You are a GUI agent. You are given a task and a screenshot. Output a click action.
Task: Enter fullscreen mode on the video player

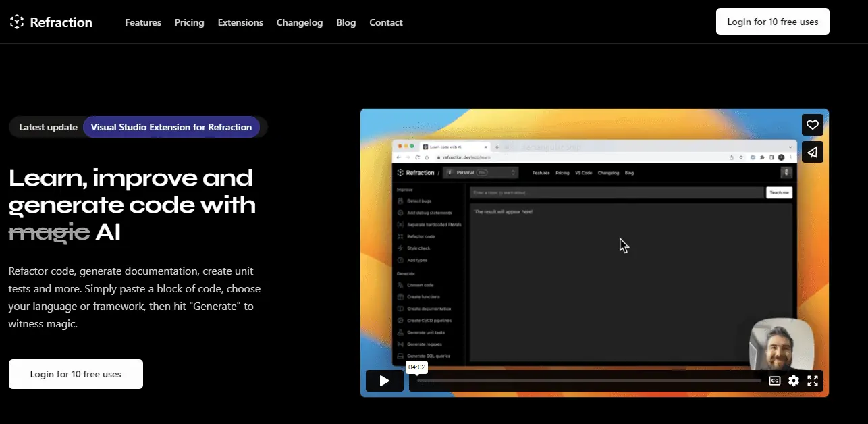click(x=813, y=381)
